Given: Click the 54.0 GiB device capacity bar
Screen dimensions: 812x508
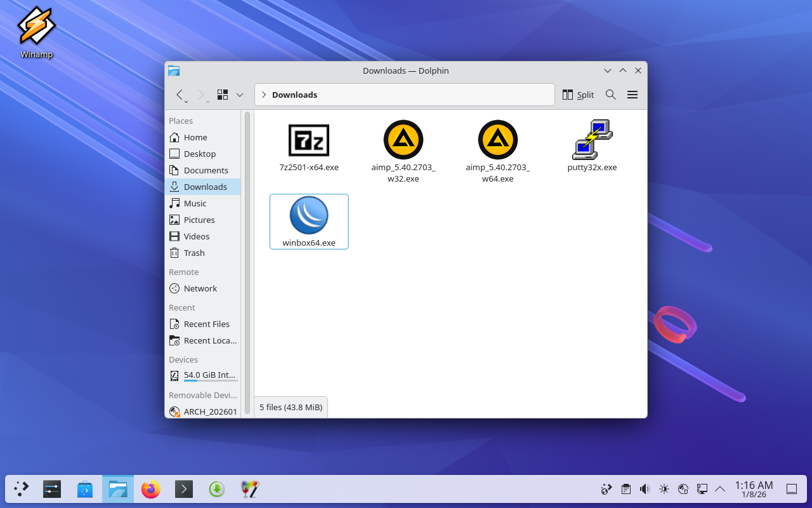Looking at the screenshot, I should click(x=211, y=380).
